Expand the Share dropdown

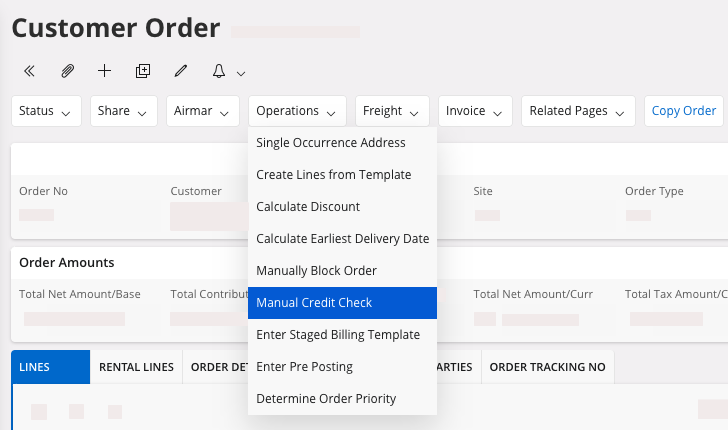coord(124,111)
